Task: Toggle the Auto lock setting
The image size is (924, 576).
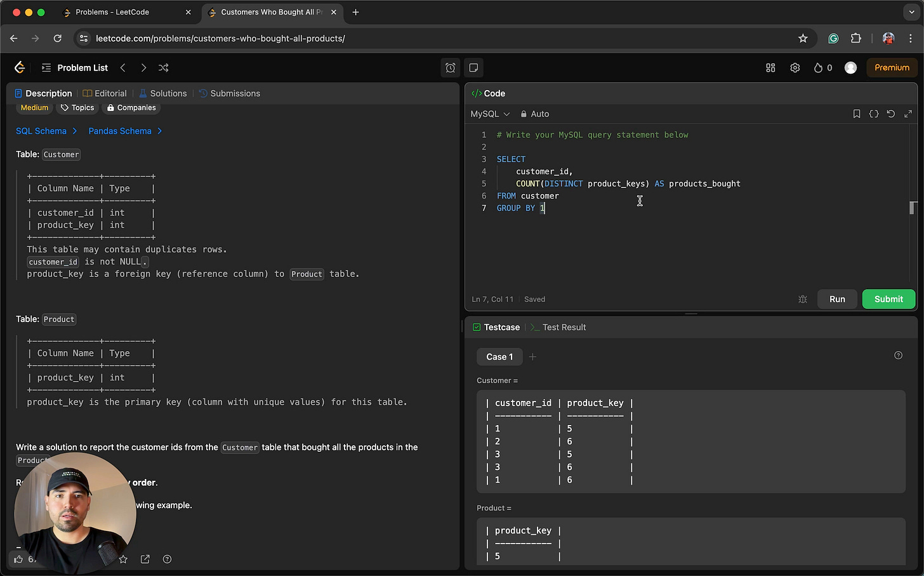Action: pyautogui.click(x=534, y=114)
